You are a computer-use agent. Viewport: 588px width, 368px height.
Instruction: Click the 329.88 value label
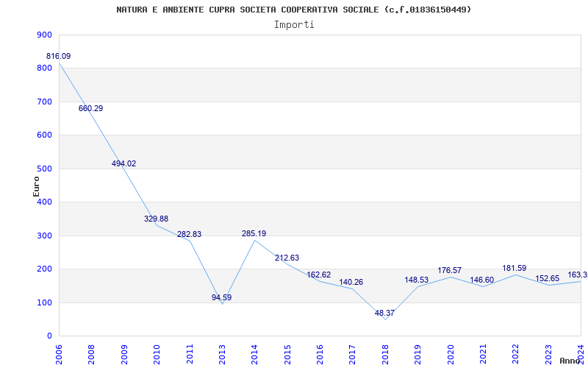[x=156, y=219]
